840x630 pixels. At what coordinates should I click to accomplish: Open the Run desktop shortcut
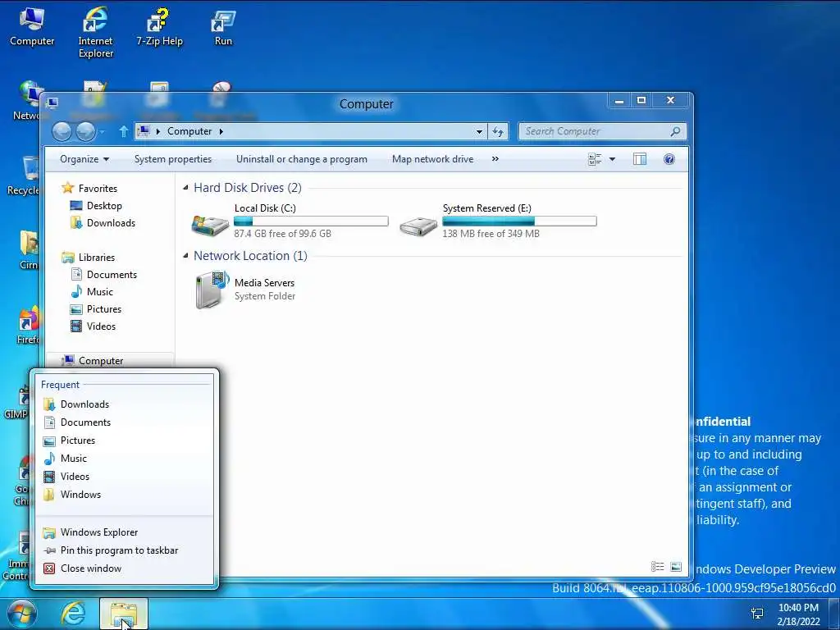click(223, 27)
